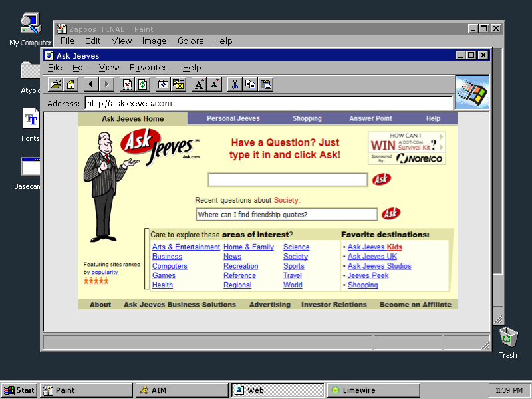Decrease font size with small A icon

[x=214, y=84]
